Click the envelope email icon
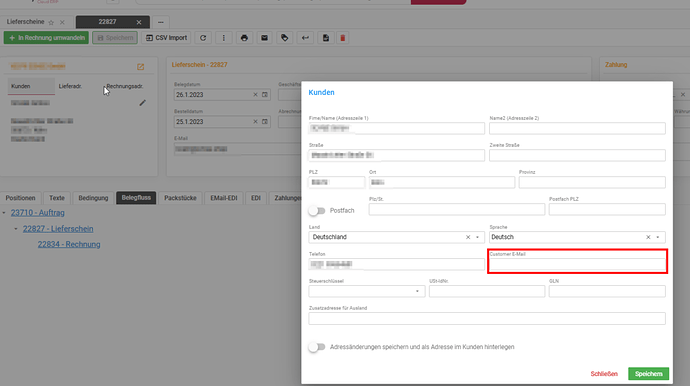This screenshot has width=690, height=386. (x=264, y=38)
